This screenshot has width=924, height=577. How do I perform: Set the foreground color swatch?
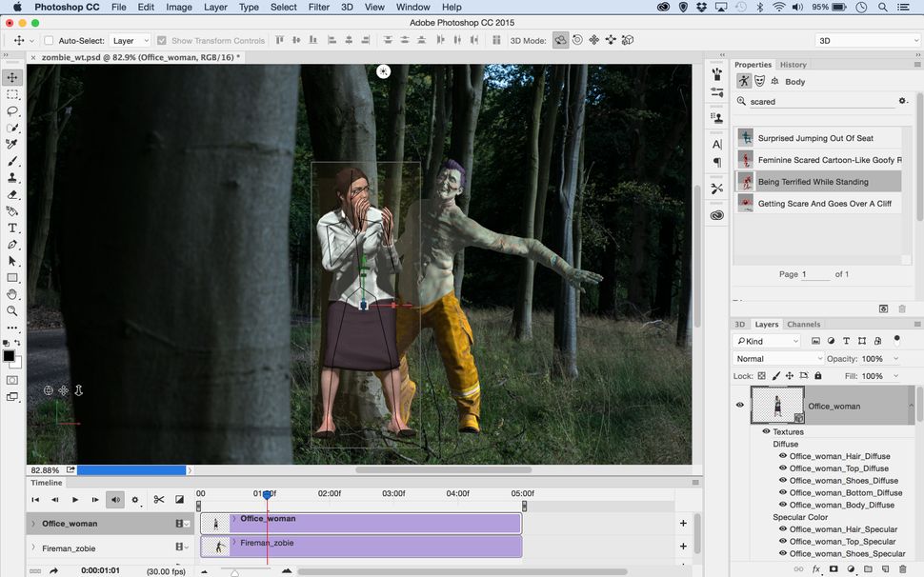tap(9, 354)
